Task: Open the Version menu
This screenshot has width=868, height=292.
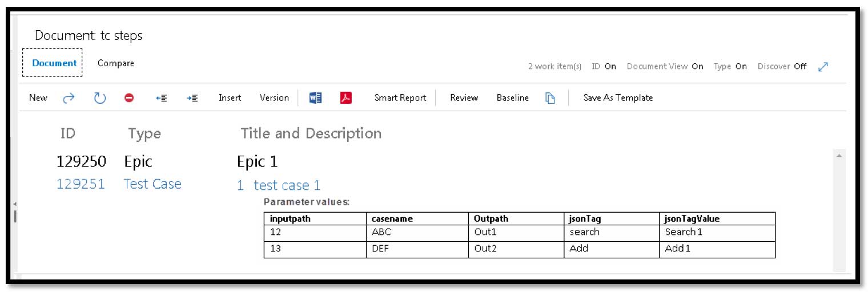Action: pyautogui.click(x=274, y=98)
